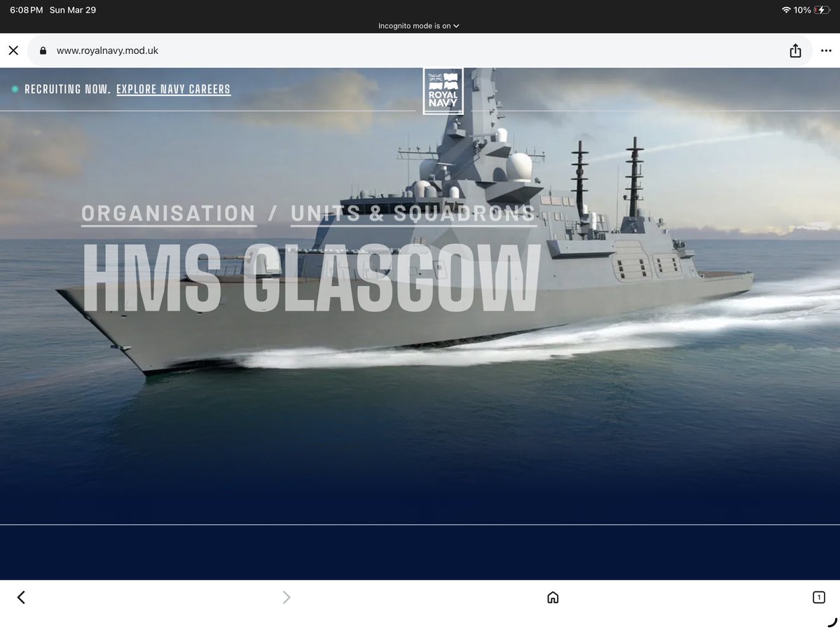
Task: Open the share sheet icon
Action: point(795,50)
